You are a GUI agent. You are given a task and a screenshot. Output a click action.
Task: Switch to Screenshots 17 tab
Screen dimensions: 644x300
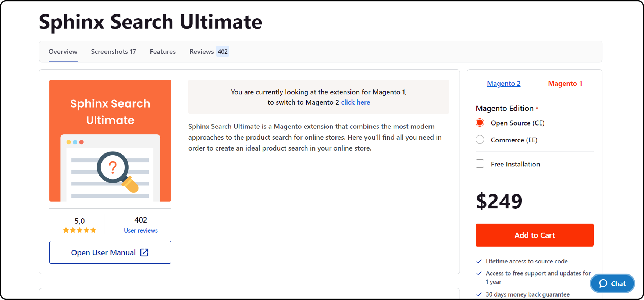113,52
